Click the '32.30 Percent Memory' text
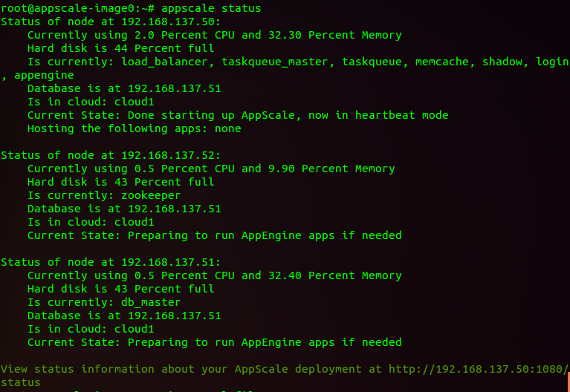Screen dimensions: 570x392 [x=335, y=35]
